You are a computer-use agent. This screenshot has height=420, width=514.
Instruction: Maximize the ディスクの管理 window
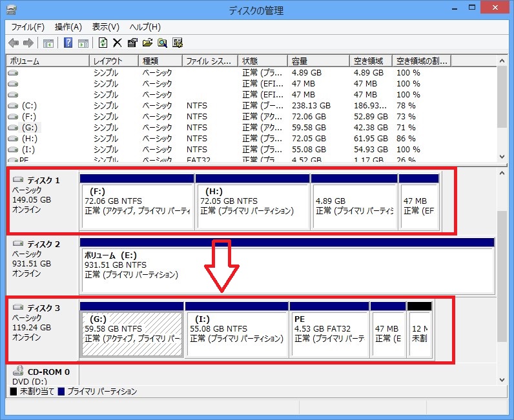point(472,8)
